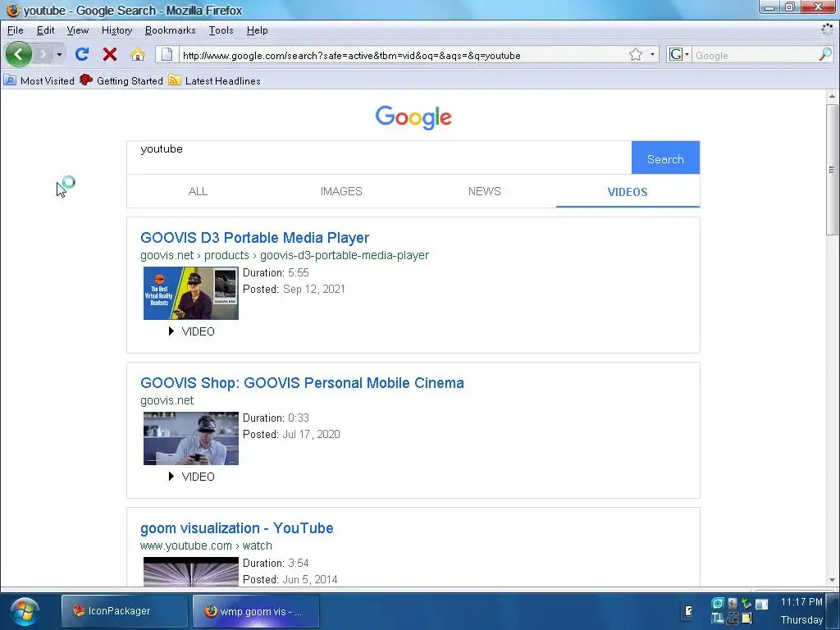
Task: Click the page identity icon in address bar
Action: pos(167,55)
